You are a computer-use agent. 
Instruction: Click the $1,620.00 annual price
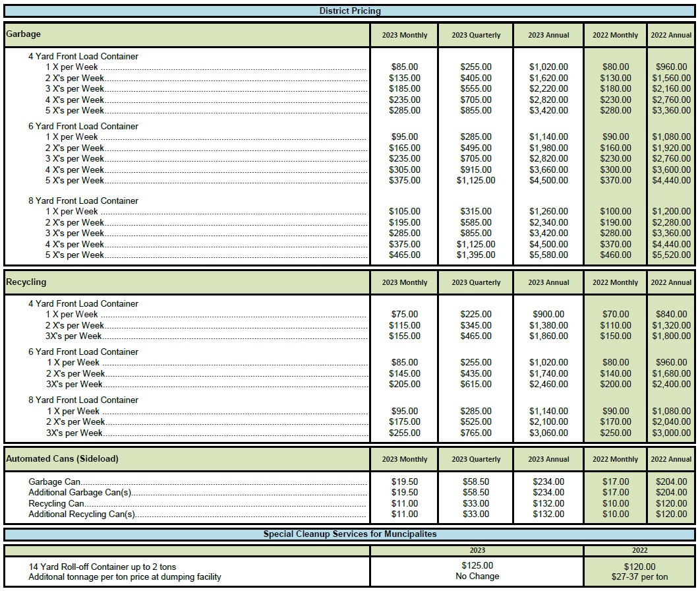click(548, 78)
